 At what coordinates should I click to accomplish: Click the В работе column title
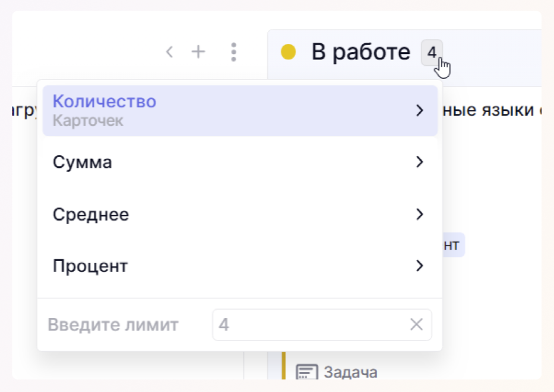360,52
